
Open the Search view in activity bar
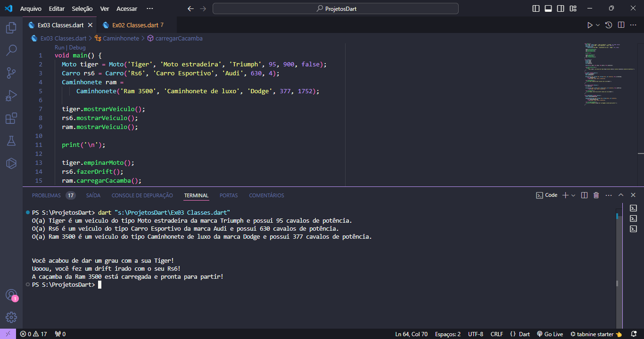click(x=11, y=50)
